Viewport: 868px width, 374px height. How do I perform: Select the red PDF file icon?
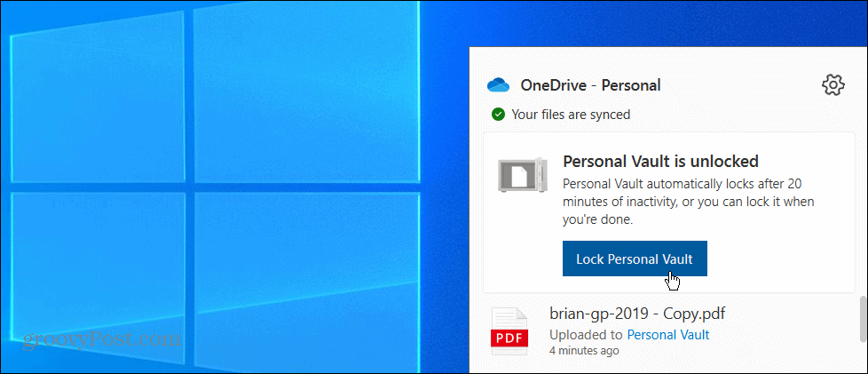(x=509, y=331)
